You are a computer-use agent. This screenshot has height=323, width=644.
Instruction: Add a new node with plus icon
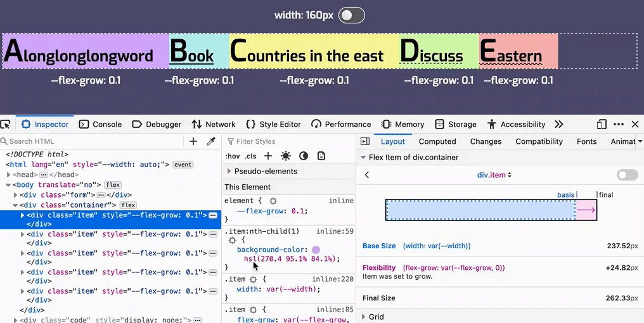193,141
